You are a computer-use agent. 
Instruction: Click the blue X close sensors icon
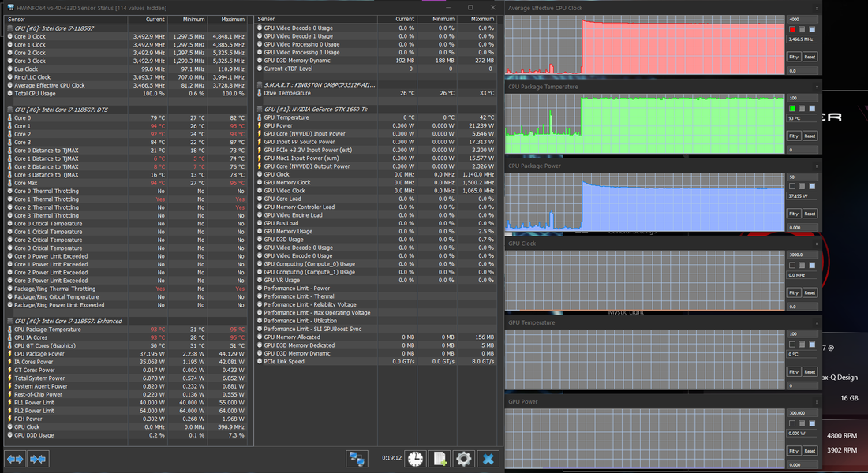pyautogui.click(x=488, y=459)
